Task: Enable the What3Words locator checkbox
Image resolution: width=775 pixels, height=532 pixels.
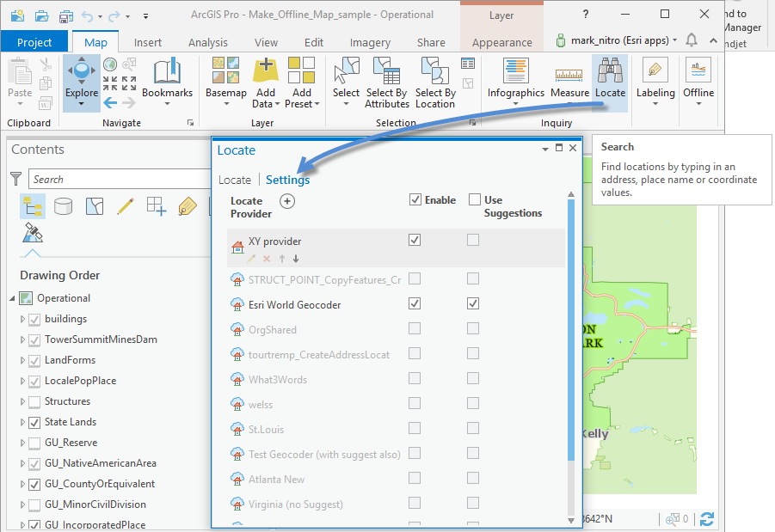Action: click(x=415, y=378)
